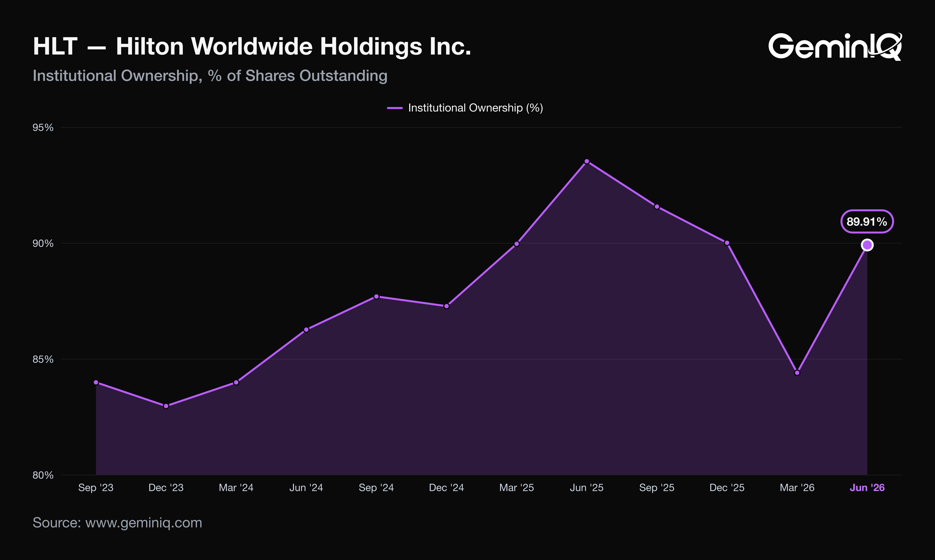Screen dimensions: 935x560
Task: Click the subtitle Institutional Ownership, % of Shares Outstanding
Action: coord(210,76)
